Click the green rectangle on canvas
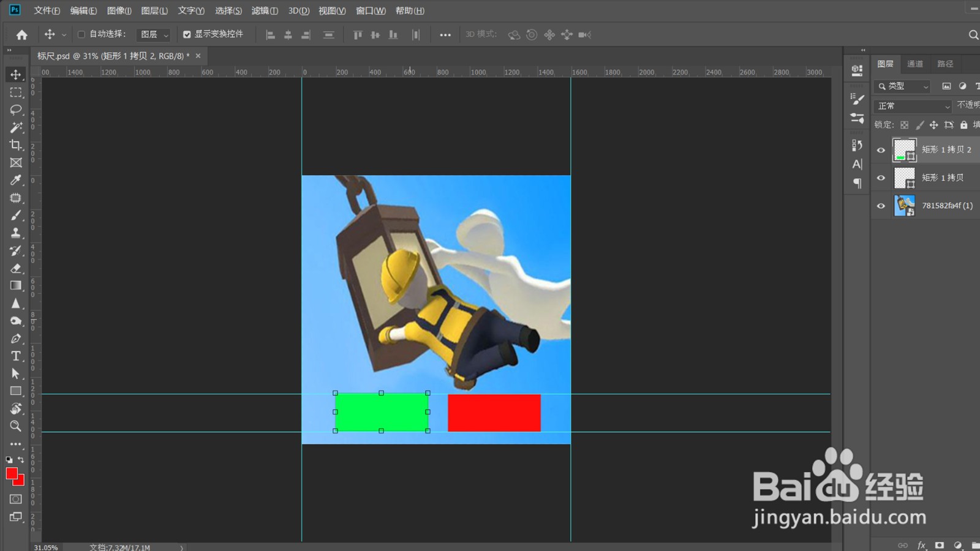 tap(382, 412)
